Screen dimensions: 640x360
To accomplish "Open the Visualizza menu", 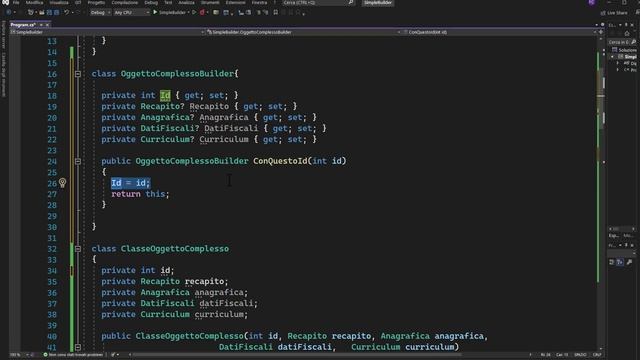I will (59, 2).
